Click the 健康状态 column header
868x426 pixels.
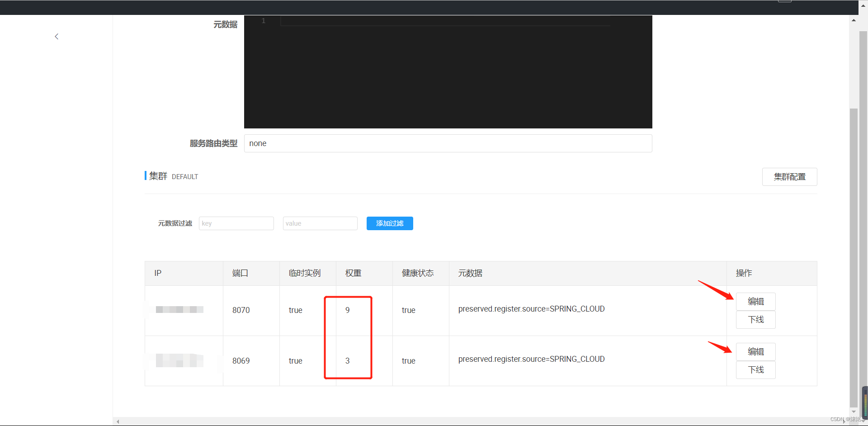tap(418, 273)
